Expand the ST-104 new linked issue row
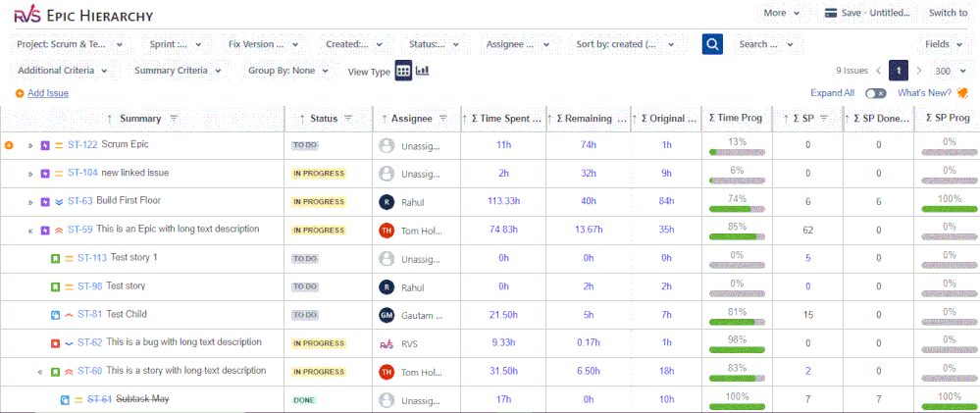This screenshot has height=413, width=980. coord(29,174)
